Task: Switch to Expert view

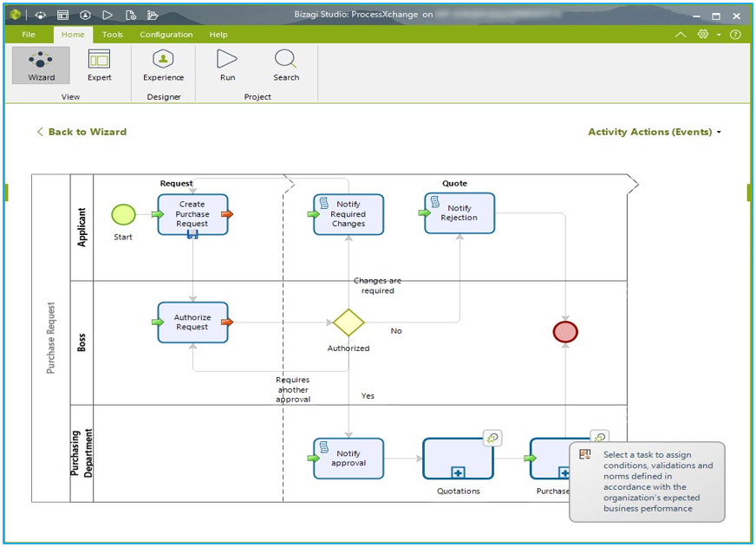Action: (x=99, y=65)
